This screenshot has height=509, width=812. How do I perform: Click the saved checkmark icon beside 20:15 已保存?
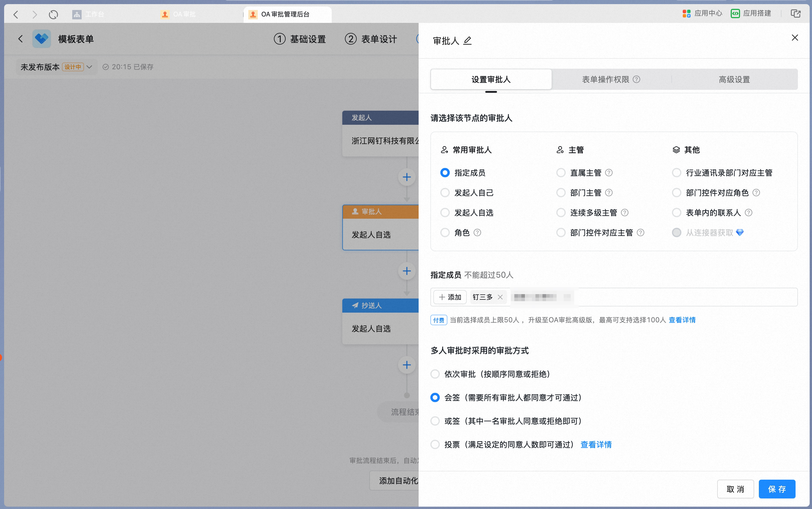(105, 67)
